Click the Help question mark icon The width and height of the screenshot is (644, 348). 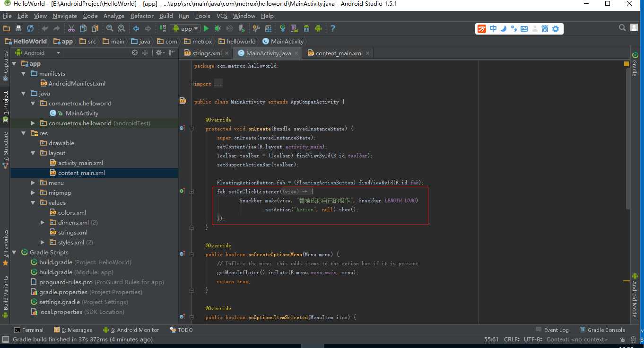coord(332,29)
